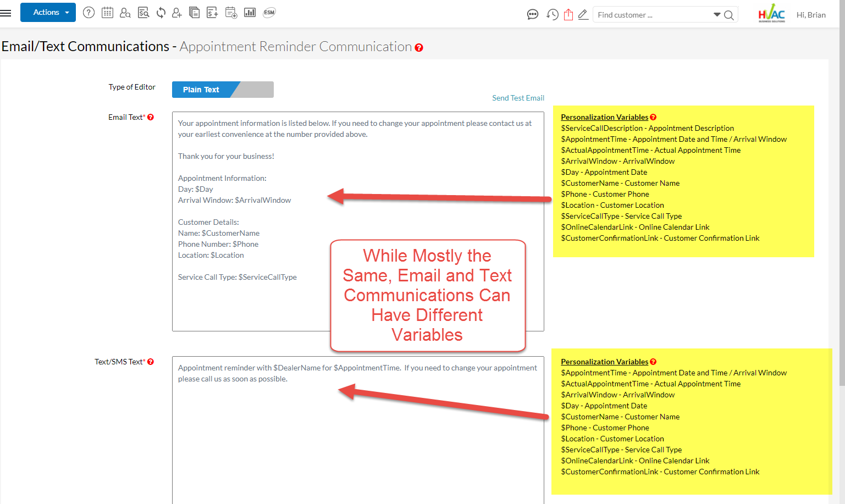Open the invoice search icon
845x504 pixels.
143,13
